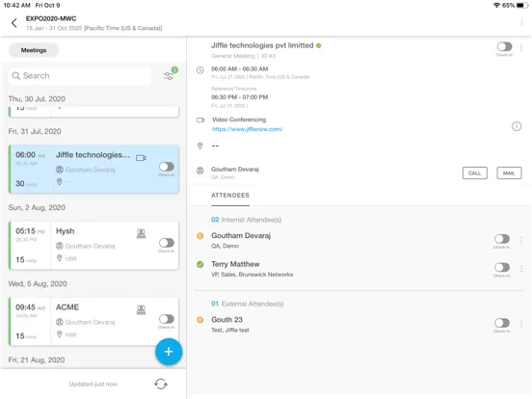The image size is (532, 399).
Task: Open more options for Jiffle meeting detail
Action: tap(521, 48)
